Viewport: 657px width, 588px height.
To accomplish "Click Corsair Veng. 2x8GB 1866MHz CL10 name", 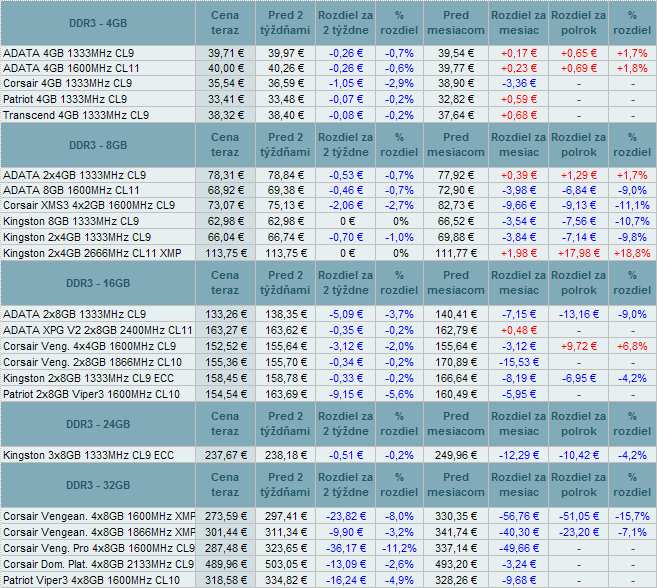I will tap(92, 362).
